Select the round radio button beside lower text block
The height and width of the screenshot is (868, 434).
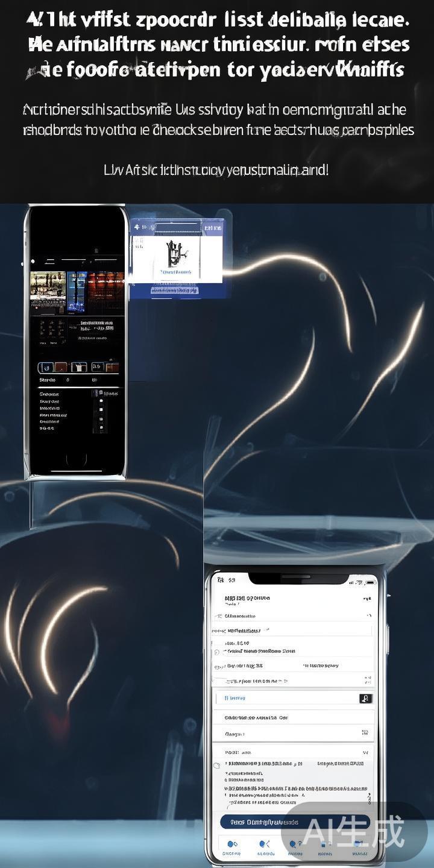click(217, 766)
